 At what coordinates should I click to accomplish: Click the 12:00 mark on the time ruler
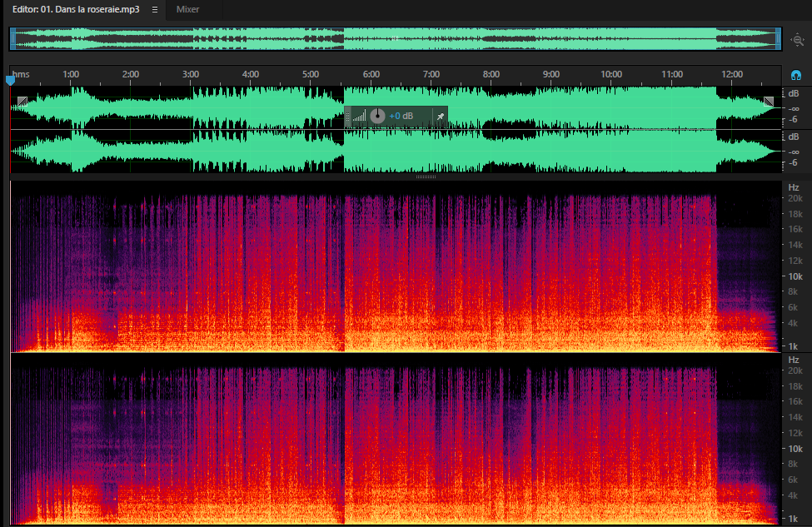pyautogui.click(x=732, y=75)
